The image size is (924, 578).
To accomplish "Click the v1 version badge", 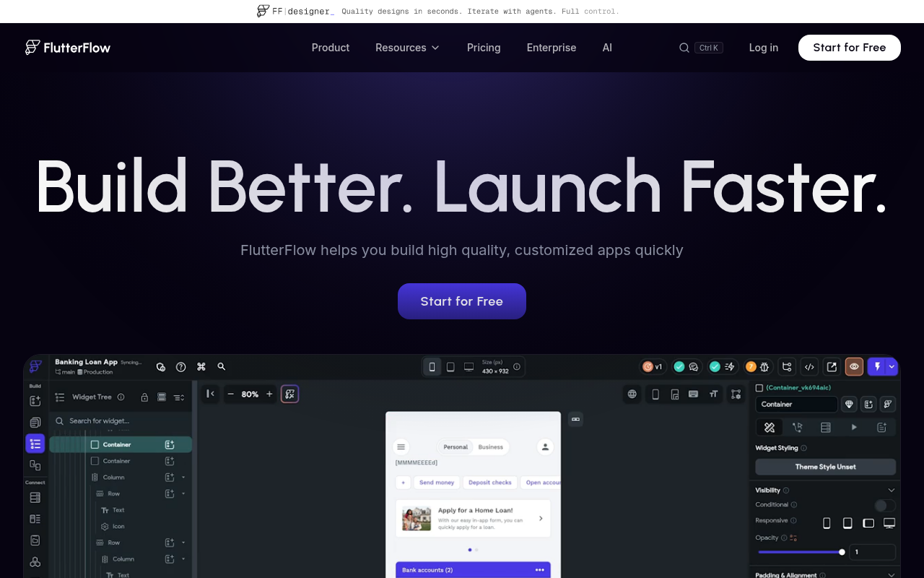I will click(x=653, y=367).
